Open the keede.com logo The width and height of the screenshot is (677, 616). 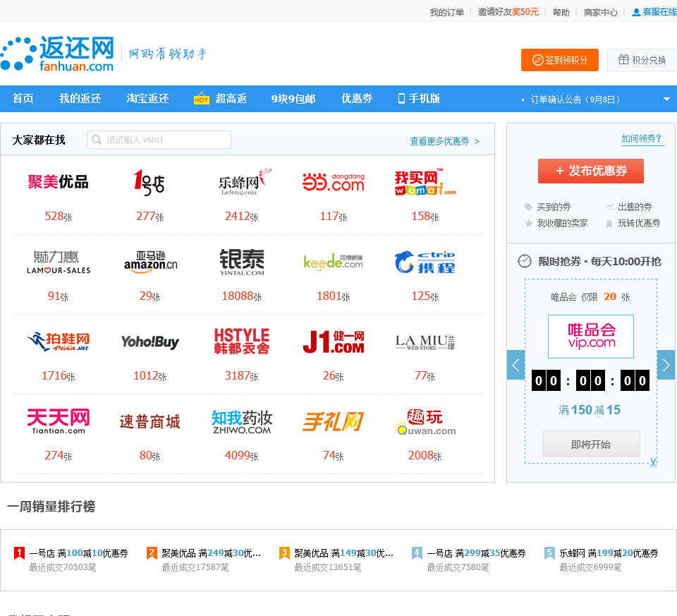[334, 262]
